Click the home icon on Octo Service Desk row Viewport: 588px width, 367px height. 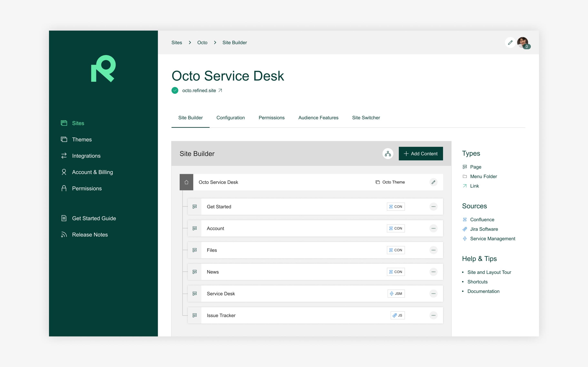(186, 182)
